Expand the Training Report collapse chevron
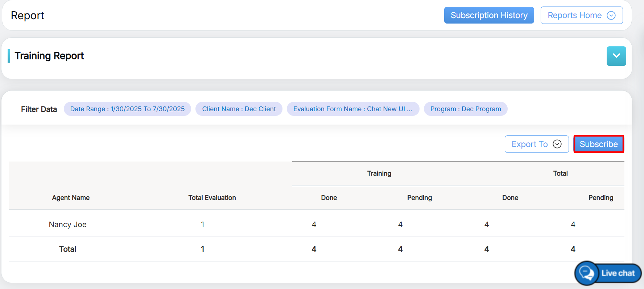644x289 pixels. pos(616,56)
